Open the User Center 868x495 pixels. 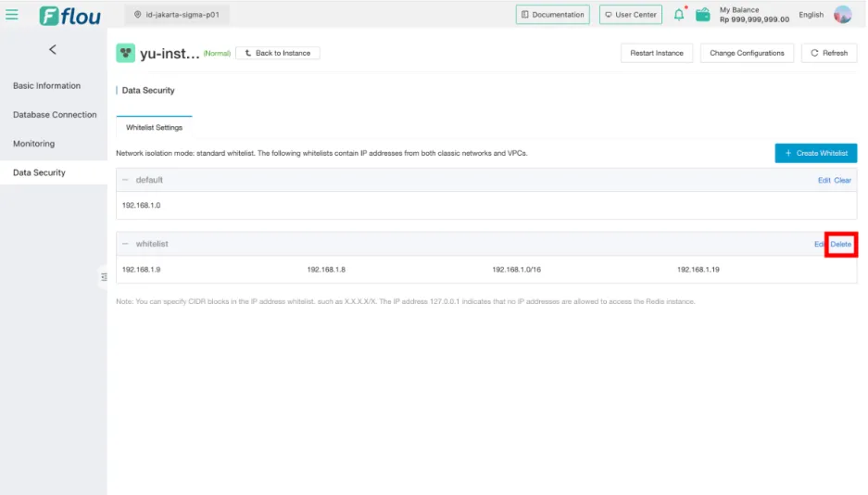click(x=631, y=15)
